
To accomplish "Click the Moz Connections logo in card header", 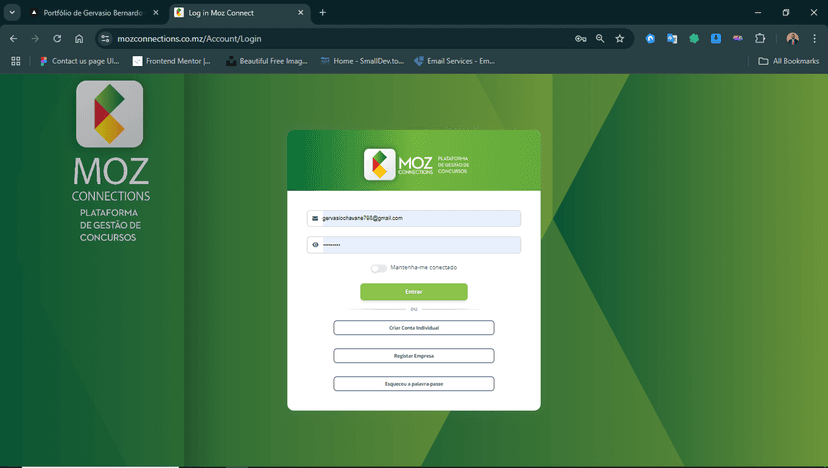I will click(x=416, y=164).
